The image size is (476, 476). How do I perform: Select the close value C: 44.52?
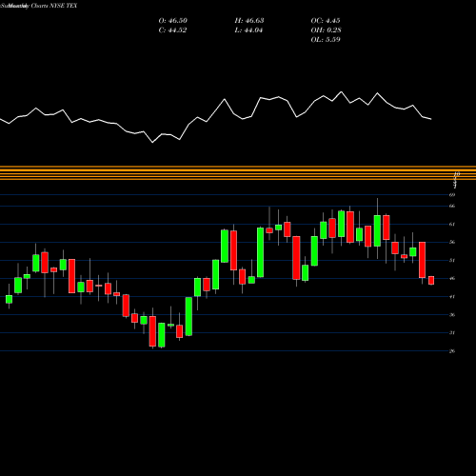point(172,30)
